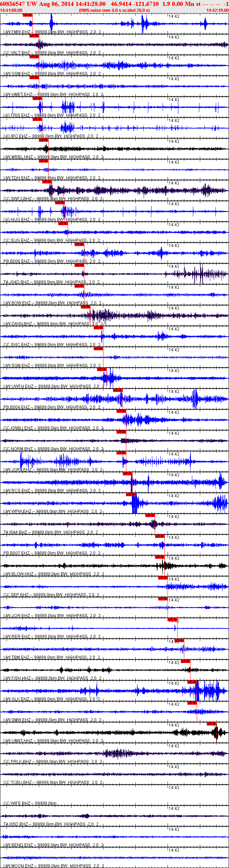Click the CC NORM BHZ station label
Screen dimensions: 229x868
click(x=54, y=449)
